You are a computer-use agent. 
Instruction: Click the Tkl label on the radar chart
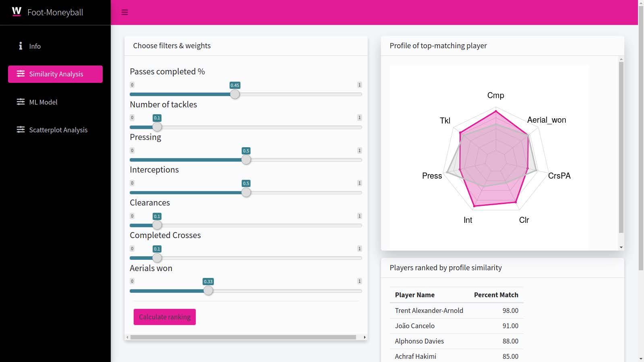coord(445,121)
